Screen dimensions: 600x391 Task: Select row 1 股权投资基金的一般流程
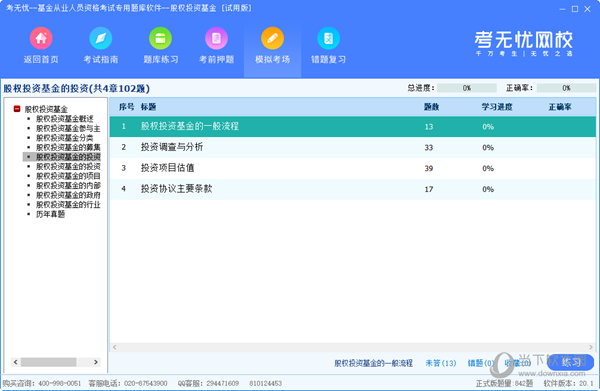click(352, 127)
